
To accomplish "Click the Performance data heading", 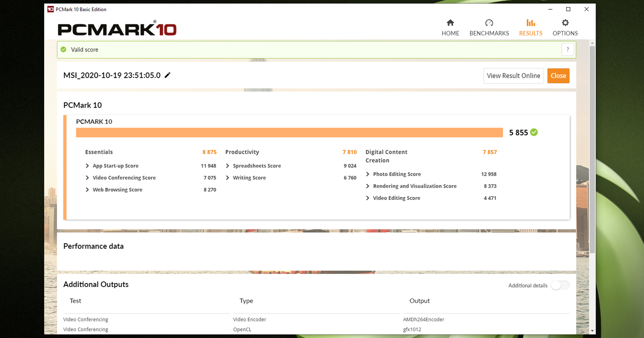I will [94, 246].
